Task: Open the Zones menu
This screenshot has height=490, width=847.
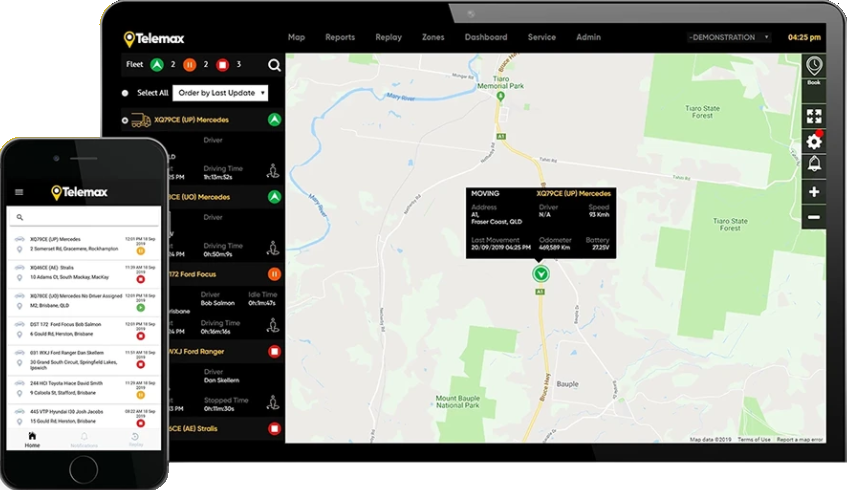Action: [433, 37]
